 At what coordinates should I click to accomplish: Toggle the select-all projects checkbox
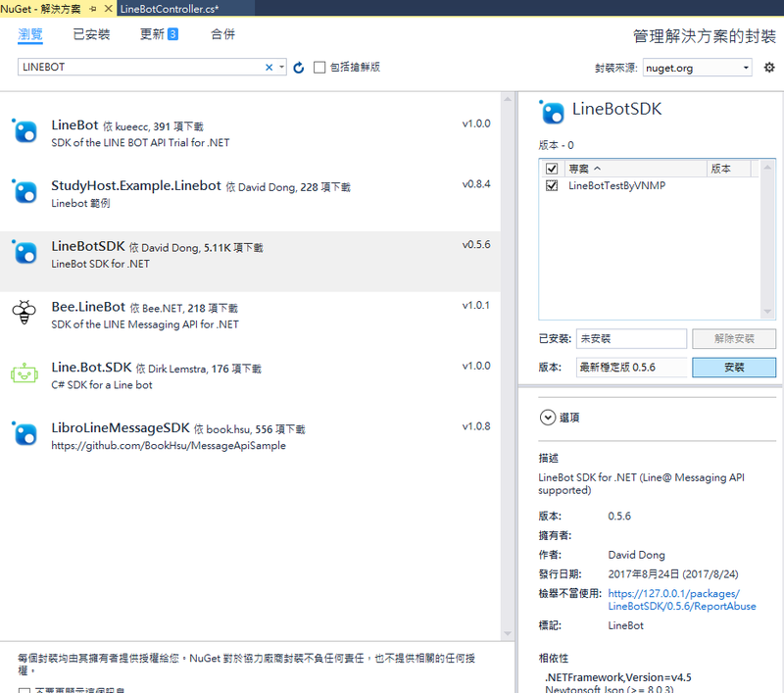(x=552, y=169)
